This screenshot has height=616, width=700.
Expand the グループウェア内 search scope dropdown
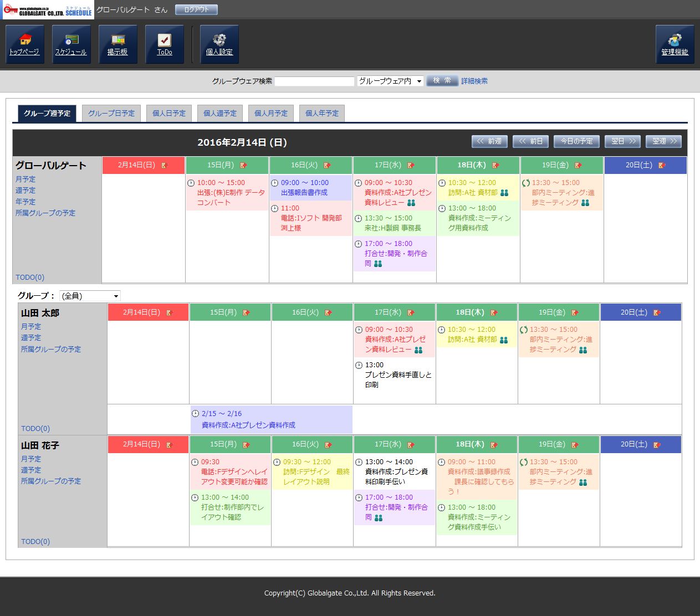[x=390, y=81]
